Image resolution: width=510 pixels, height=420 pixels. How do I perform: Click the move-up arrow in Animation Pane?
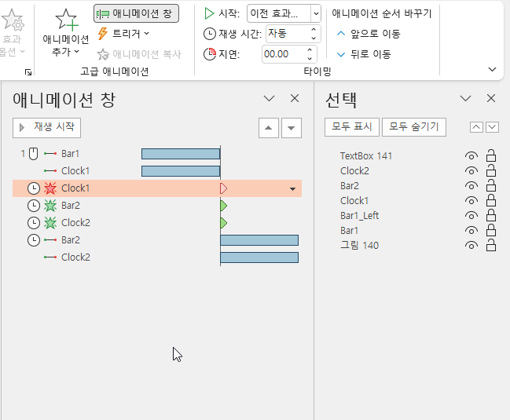(x=268, y=128)
